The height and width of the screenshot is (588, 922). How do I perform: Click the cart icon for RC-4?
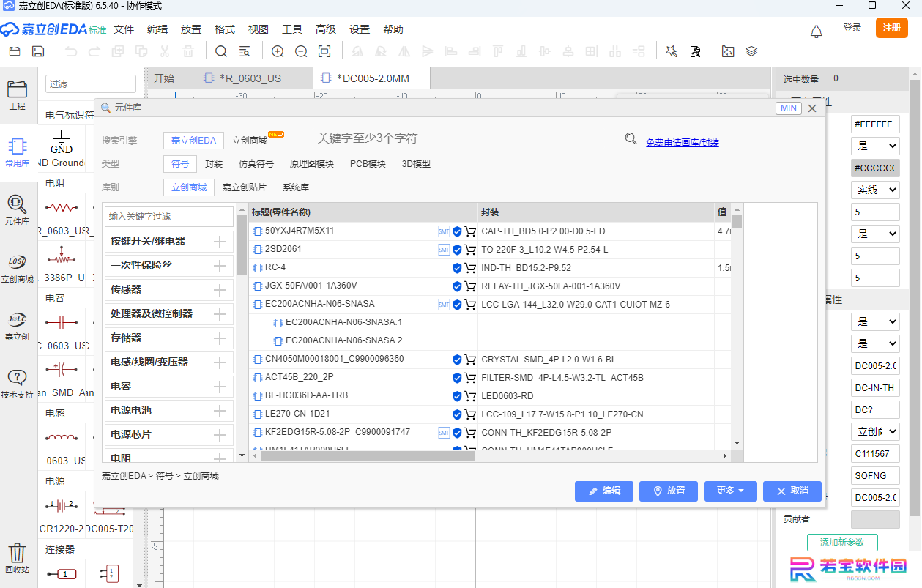point(470,268)
